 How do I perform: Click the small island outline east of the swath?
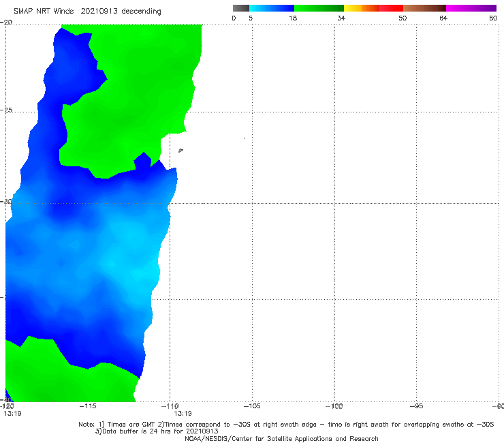click(x=180, y=150)
